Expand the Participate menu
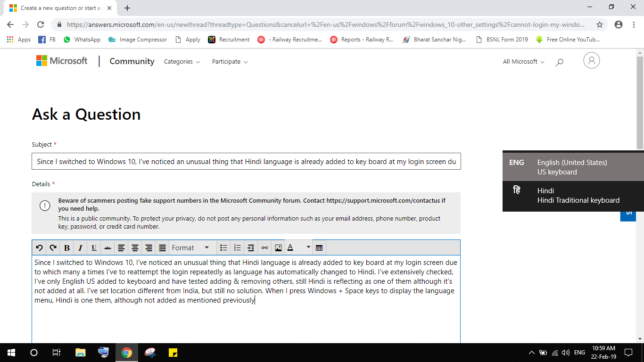The image size is (644, 362). coord(230,62)
